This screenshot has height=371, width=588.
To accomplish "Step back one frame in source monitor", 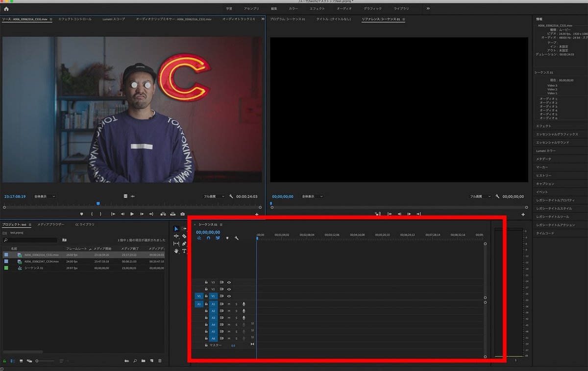I will click(122, 214).
